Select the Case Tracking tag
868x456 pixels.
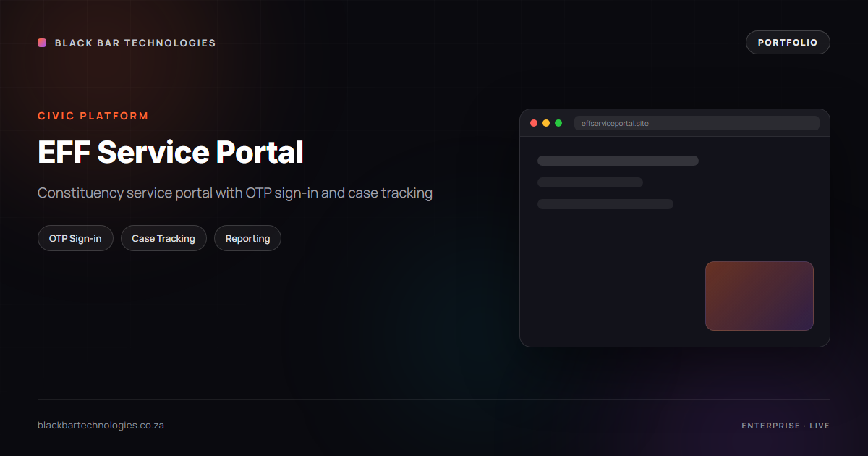tap(163, 238)
